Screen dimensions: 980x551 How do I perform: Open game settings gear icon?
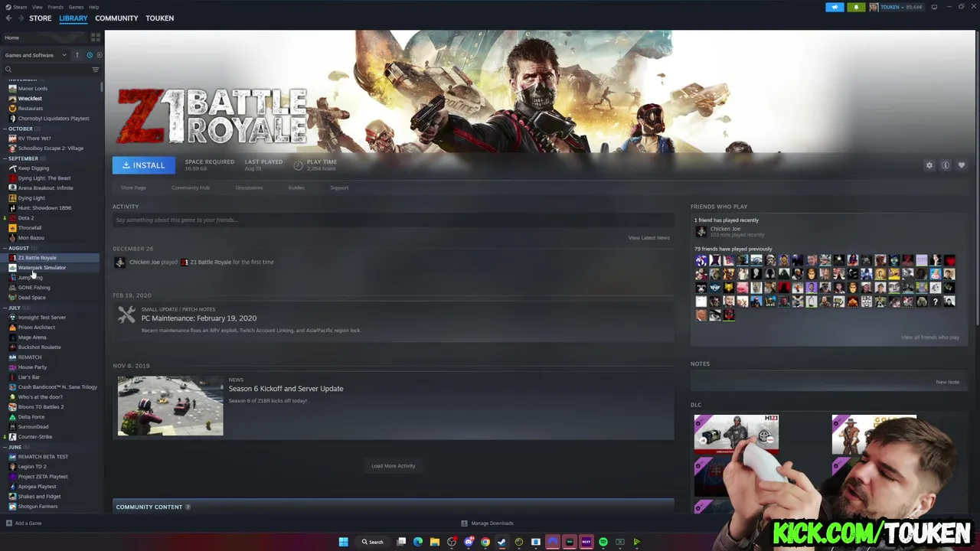click(929, 165)
